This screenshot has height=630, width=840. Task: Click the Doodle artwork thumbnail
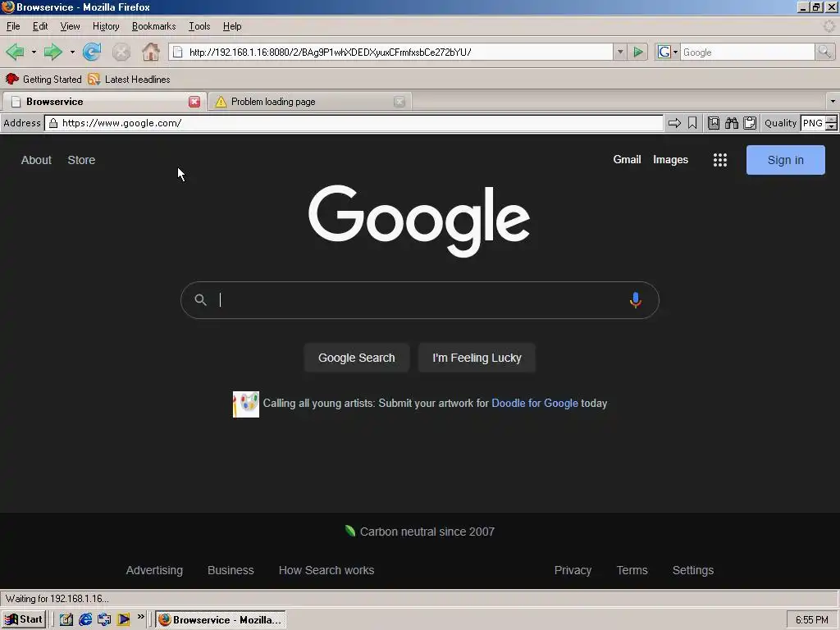pos(246,404)
